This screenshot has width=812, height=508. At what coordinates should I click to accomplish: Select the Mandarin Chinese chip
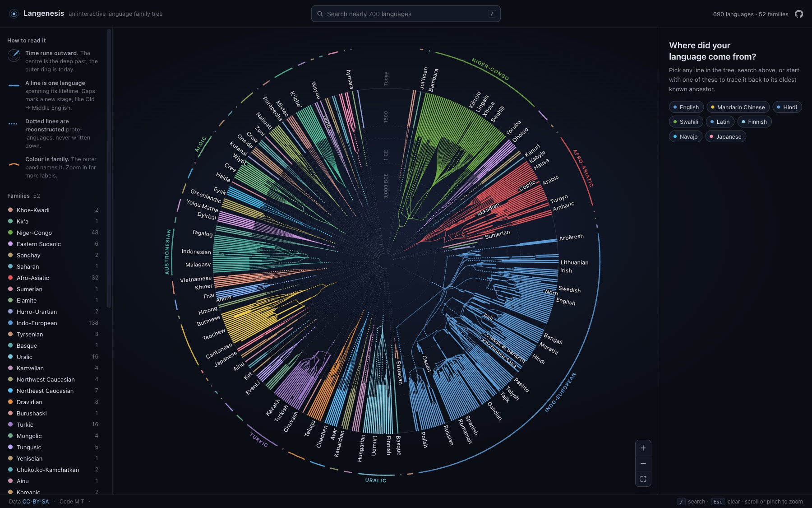point(738,107)
